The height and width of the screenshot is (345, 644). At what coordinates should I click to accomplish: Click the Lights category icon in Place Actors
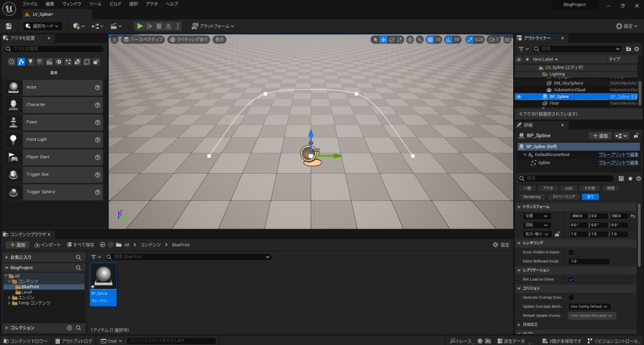pos(31,61)
